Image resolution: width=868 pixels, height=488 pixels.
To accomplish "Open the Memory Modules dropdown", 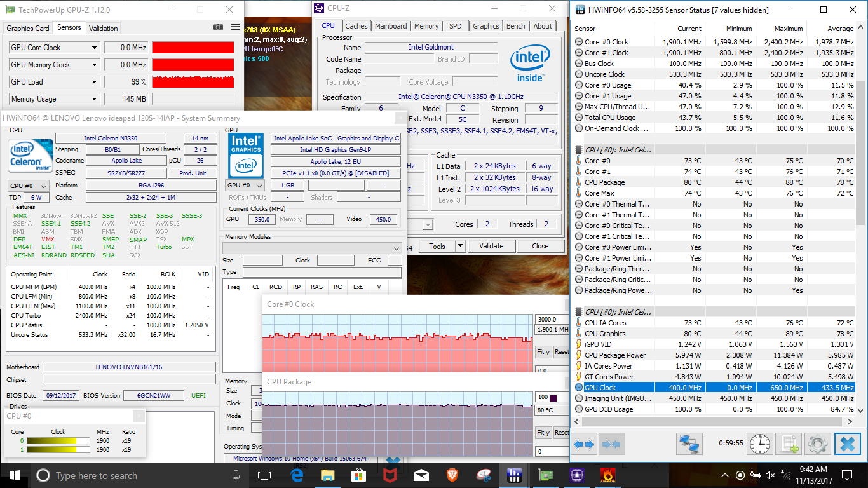I will click(x=312, y=248).
